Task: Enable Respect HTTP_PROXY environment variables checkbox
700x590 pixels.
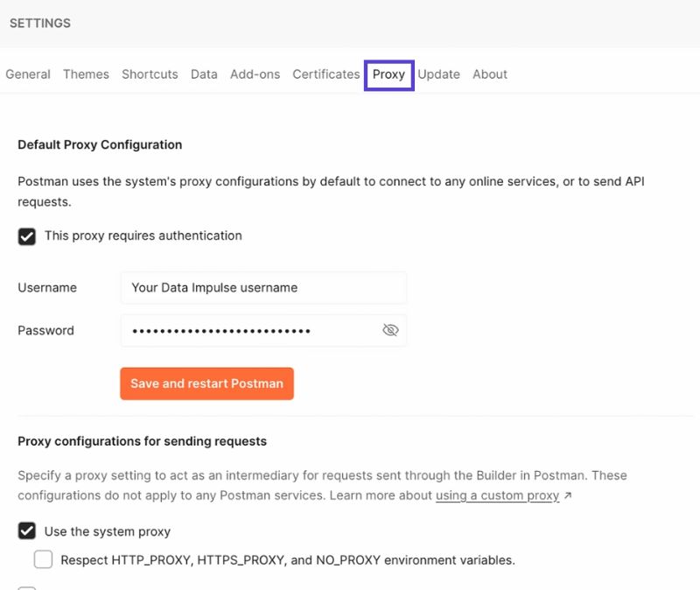Action: click(43, 559)
